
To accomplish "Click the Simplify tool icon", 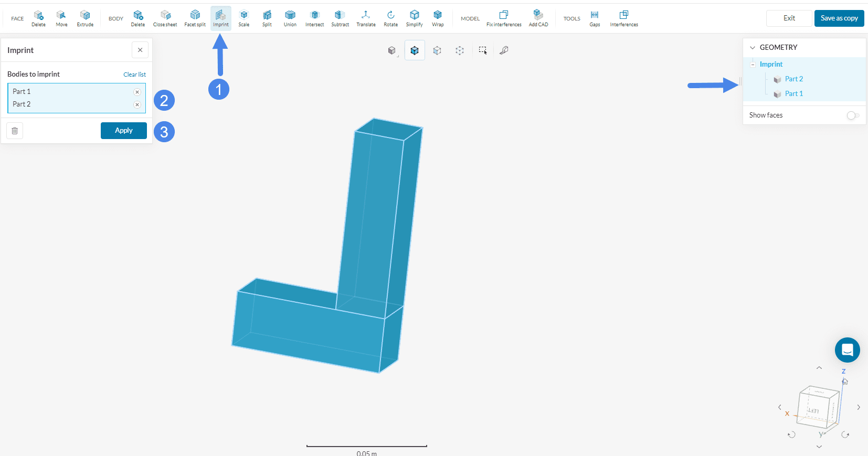I will (x=414, y=18).
